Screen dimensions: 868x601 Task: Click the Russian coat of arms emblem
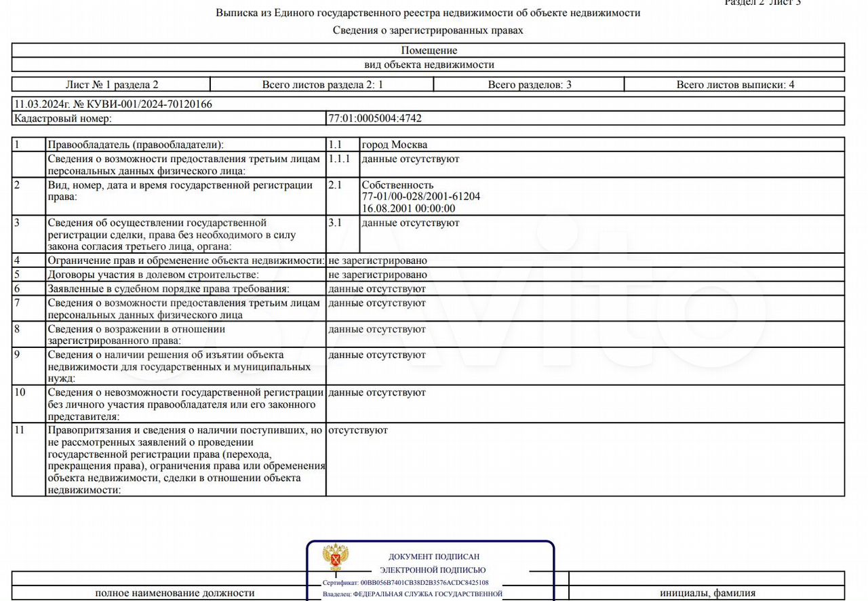(336, 558)
